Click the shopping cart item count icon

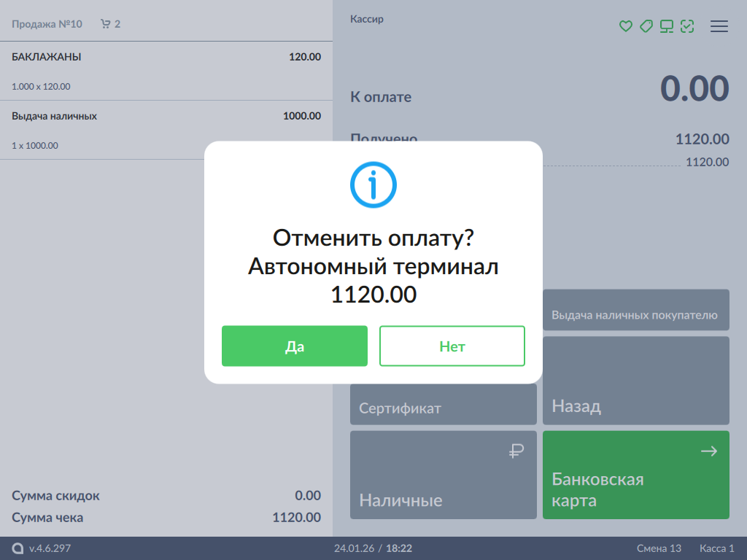click(x=106, y=24)
